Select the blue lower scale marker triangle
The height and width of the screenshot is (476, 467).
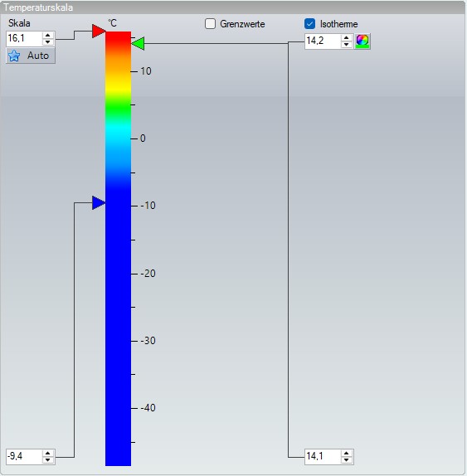[99, 203]
